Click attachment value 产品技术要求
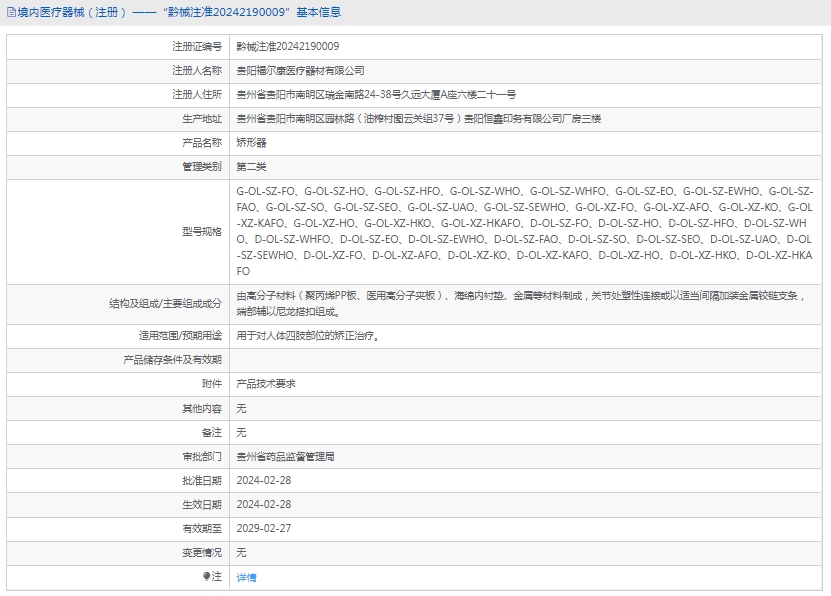This screenshot has height=596, width=831. coord(265,384)
